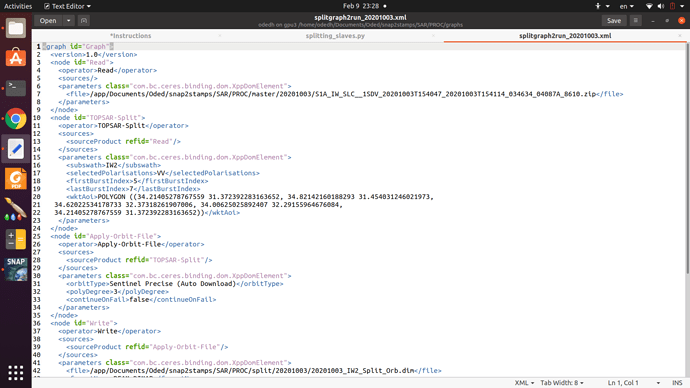The image size is (690, 388).
Task: Click firstBurstIndex value 5
Action: tap(136, 181)
